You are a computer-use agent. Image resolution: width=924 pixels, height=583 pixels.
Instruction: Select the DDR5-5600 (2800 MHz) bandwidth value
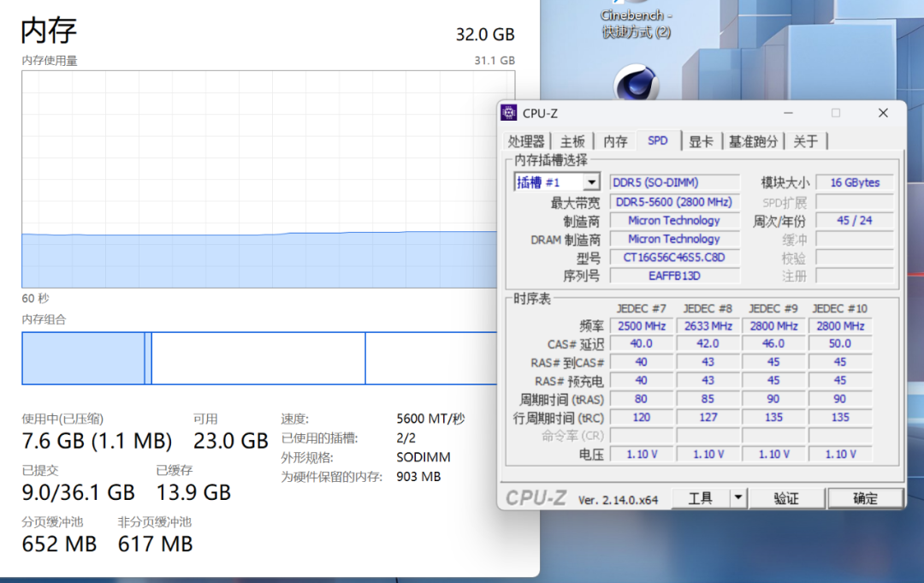(x=674, y=202)
